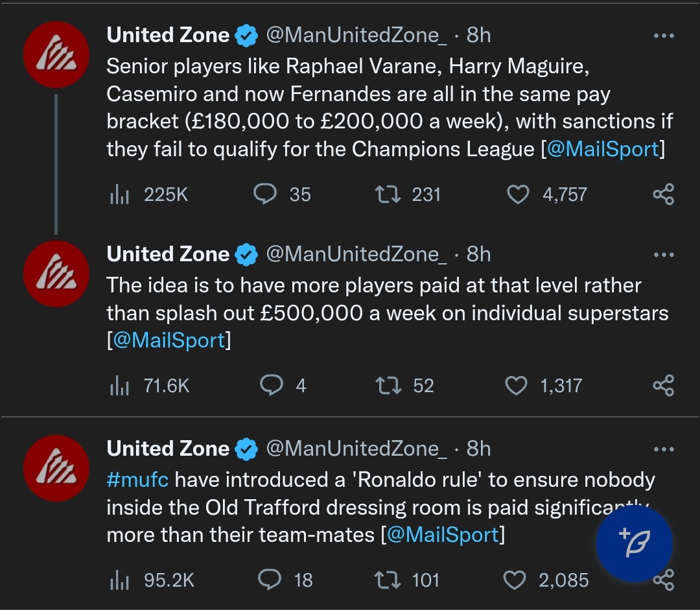
Task: Open more options on the Senior players tweet
Action: pyautogui.click(x=664, y=36)
